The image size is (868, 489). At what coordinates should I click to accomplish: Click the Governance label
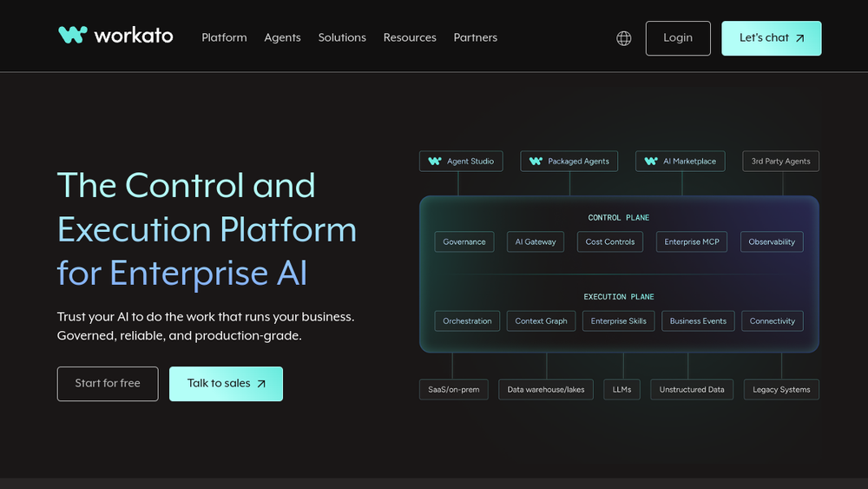pos(464,242)
